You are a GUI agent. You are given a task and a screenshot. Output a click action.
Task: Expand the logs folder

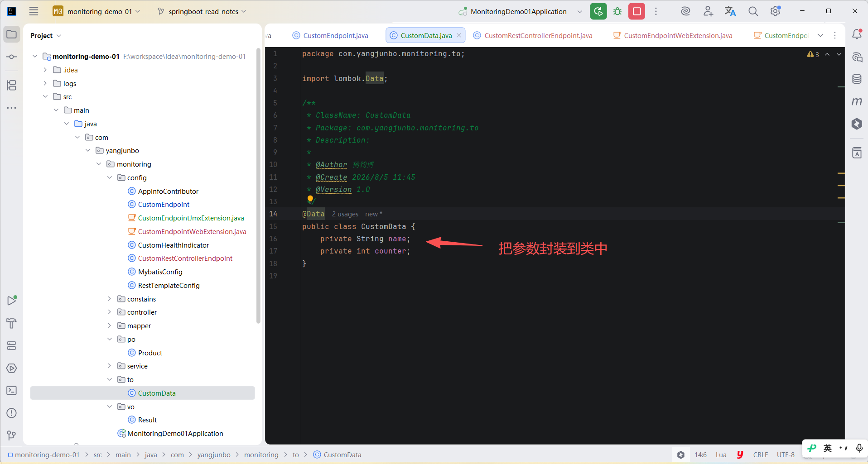click(x=45, y=83)
